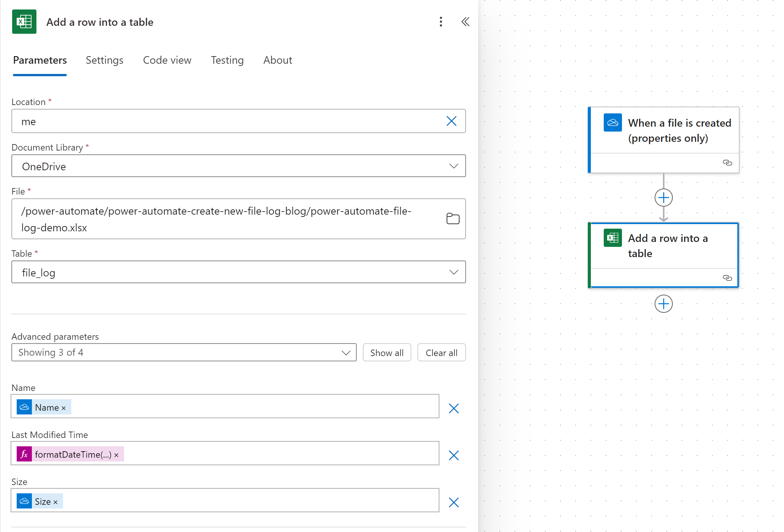Remove the Name parameter with X icon
The height and width of the screenshot is (532, 784).
point(453,408)
